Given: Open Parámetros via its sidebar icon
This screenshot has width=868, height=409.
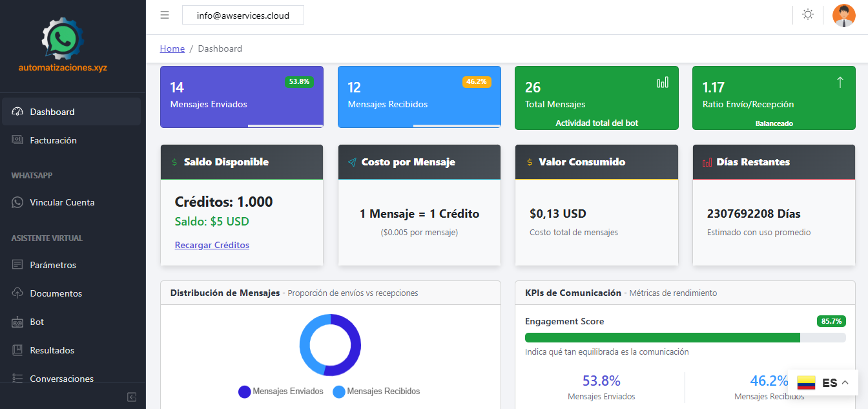Looking at the screenshot, I should point(18,265).
